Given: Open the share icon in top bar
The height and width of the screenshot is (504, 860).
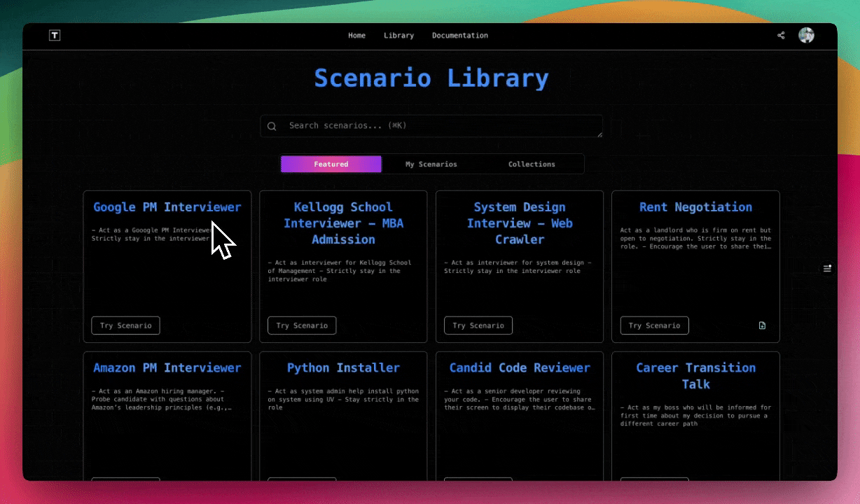Looking at the screenshot, I should (780, 35).
